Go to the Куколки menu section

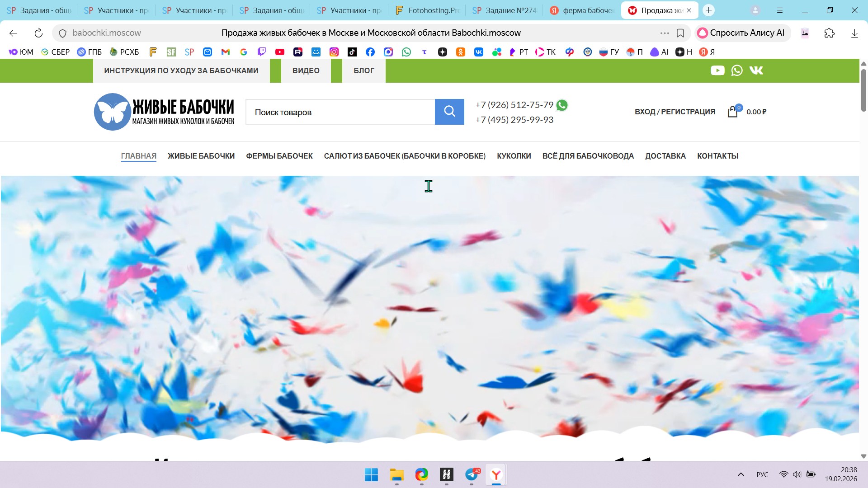pyautogui.click(x=514, y=156)
